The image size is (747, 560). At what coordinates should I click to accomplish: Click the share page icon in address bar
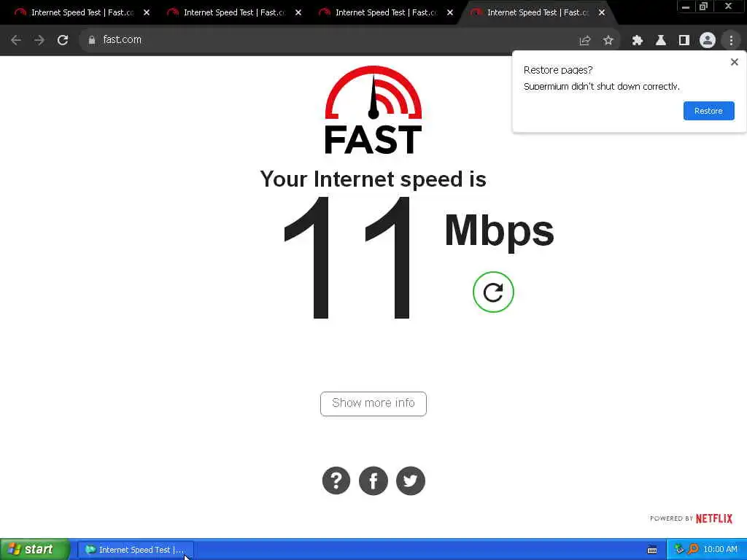pyautogui.click(x=584, y=41)
